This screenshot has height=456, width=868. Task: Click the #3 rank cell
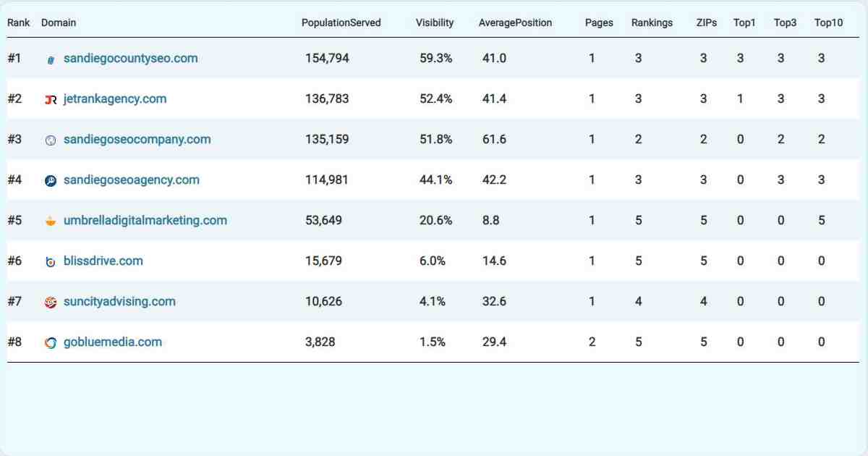(14, 140)
